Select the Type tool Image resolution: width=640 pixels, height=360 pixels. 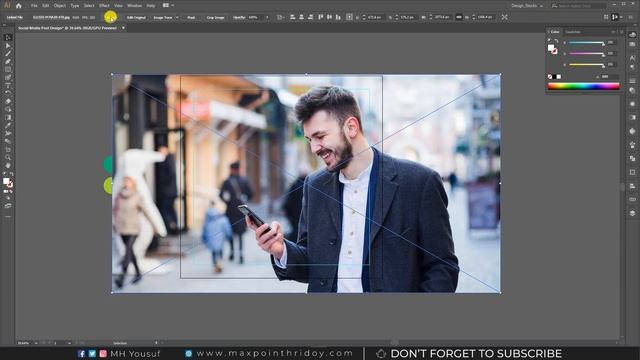click(8, 86)
